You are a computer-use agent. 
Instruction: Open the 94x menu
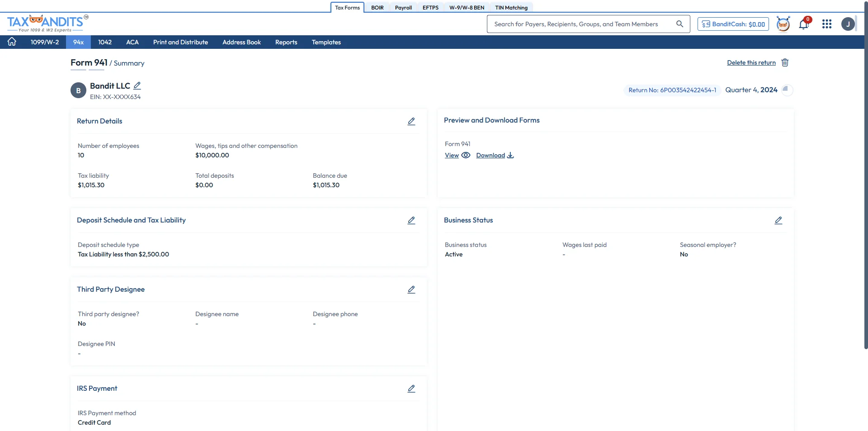[x=78, y=42]
